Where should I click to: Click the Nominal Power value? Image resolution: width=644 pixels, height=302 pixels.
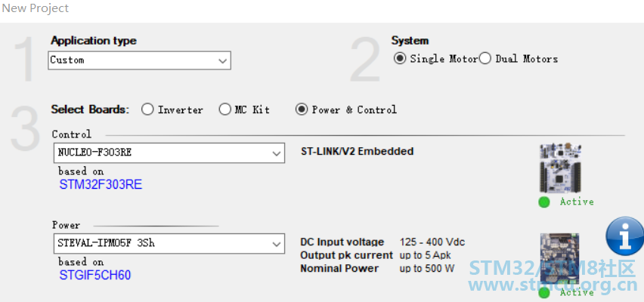(427, 269)
